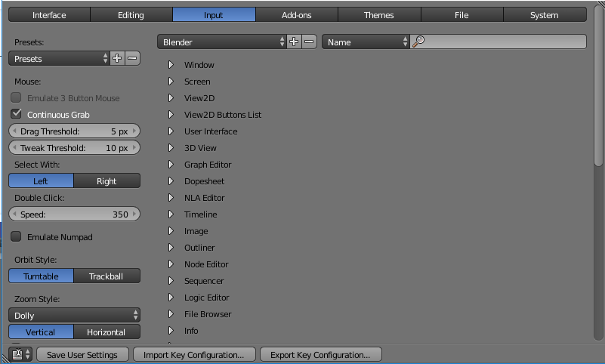The height and width of the screenshot is (364, 605).
Task: Set orbit style to Trackball
Action: (107, 276)
